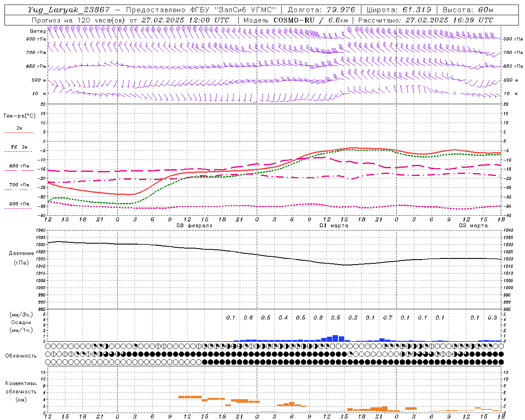Click 'Прогноз на 120 часа(ов)' forecast text
Screen dimensions: 525x420
[79, 20]
